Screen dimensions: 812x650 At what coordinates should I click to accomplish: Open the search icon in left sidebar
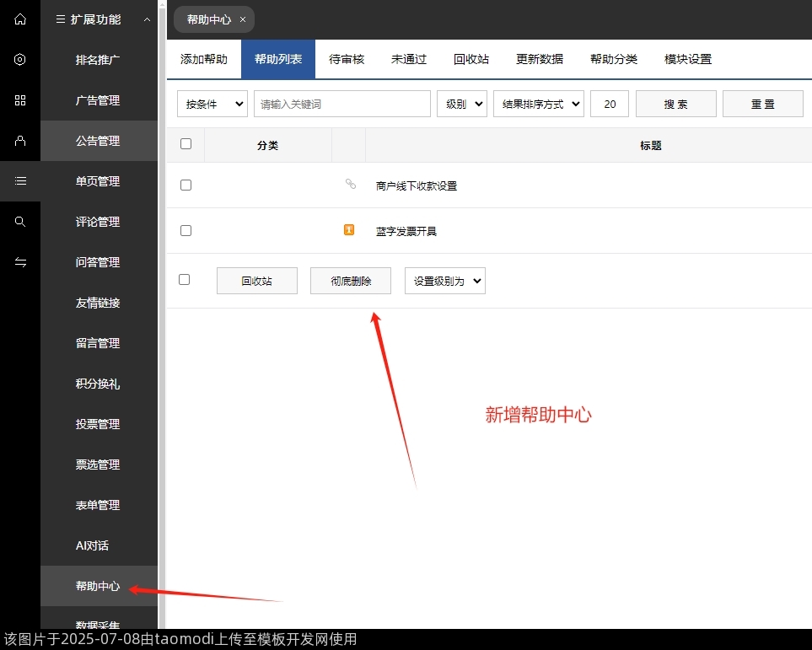pos(19,222)
